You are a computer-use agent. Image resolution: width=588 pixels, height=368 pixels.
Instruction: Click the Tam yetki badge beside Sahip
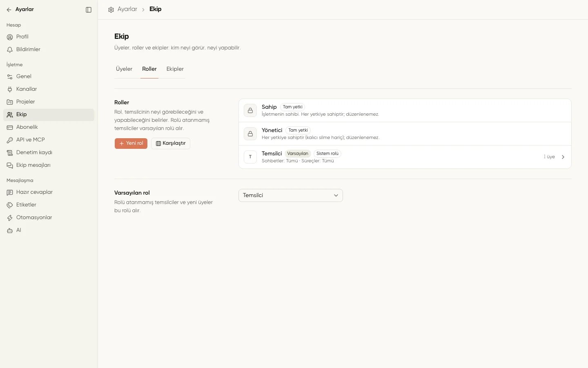coord(293,107)
